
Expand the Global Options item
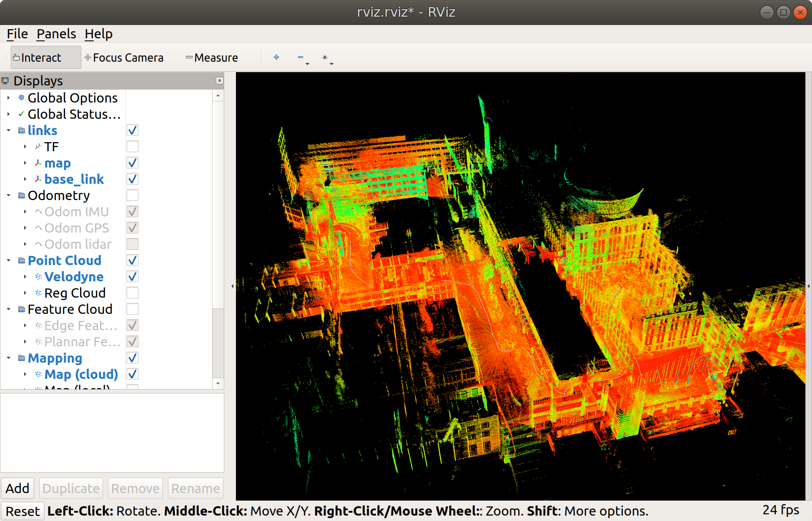click(9, 98)
